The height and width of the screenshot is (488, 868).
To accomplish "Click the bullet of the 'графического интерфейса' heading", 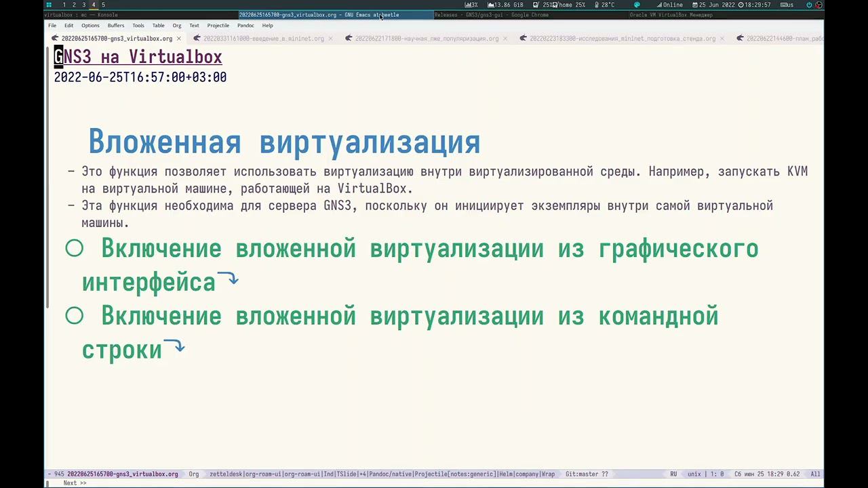I will pos(75,249).
